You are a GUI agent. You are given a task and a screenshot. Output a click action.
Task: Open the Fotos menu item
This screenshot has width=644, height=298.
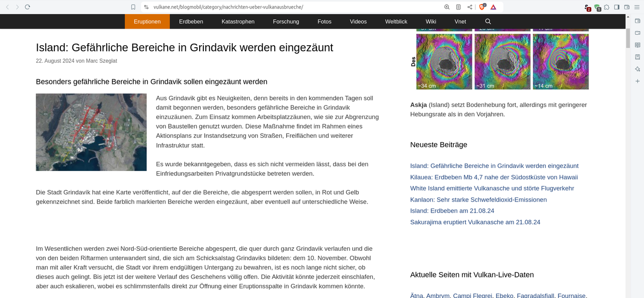325,22
